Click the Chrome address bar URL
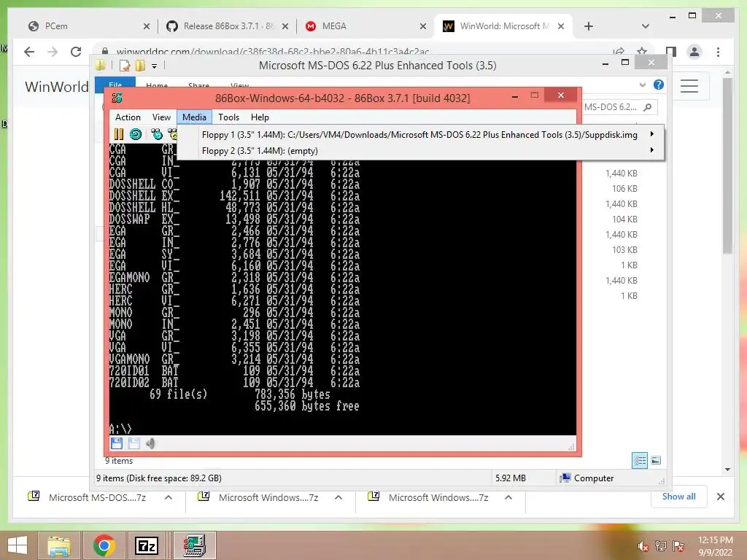The width and height of the screenshot is (747, 560). [x=273, y=52]
